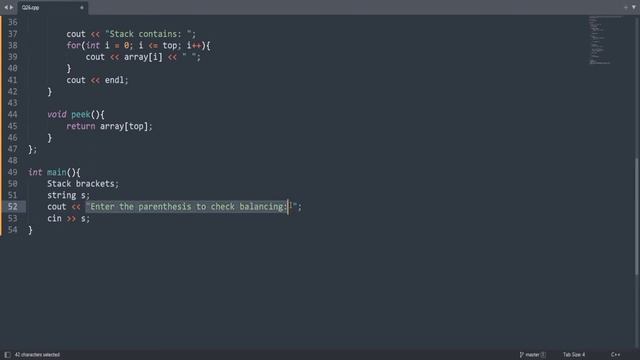Click 'top' in the for loop condition

[x=169, y=45]
